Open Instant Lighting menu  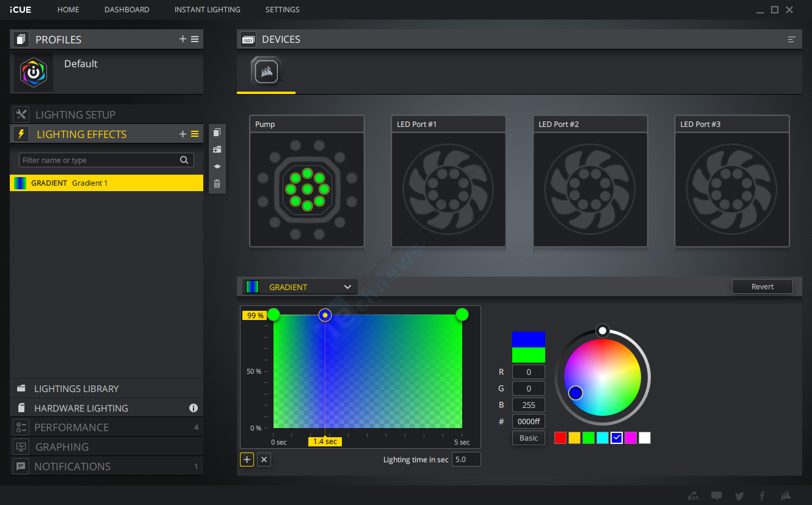tap(208, 10)
